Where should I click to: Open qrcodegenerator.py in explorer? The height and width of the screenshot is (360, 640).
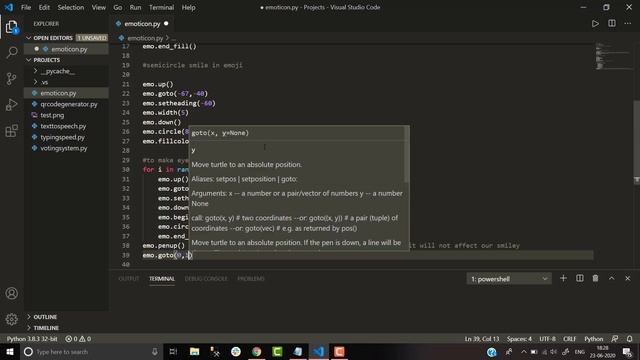point(69,104)
